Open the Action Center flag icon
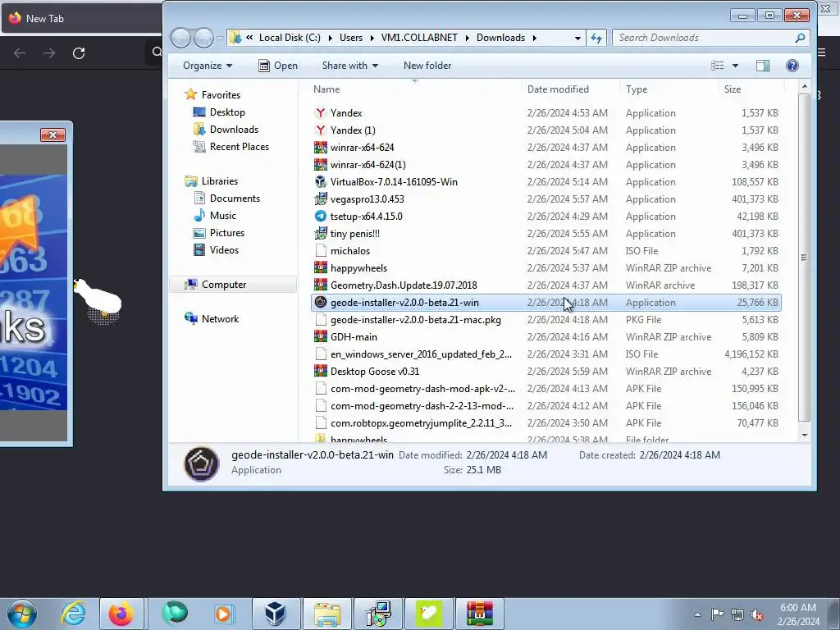This screenshot has height=630, width=840. click(x=717, y=614)
